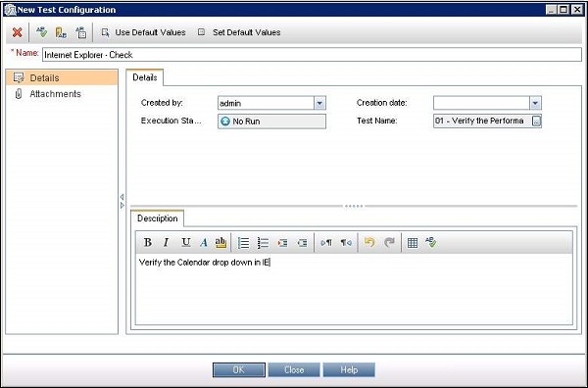Viewport: 588px width, 388px height.
Task: Set right-to-left text direction
Action: (346, 243)
